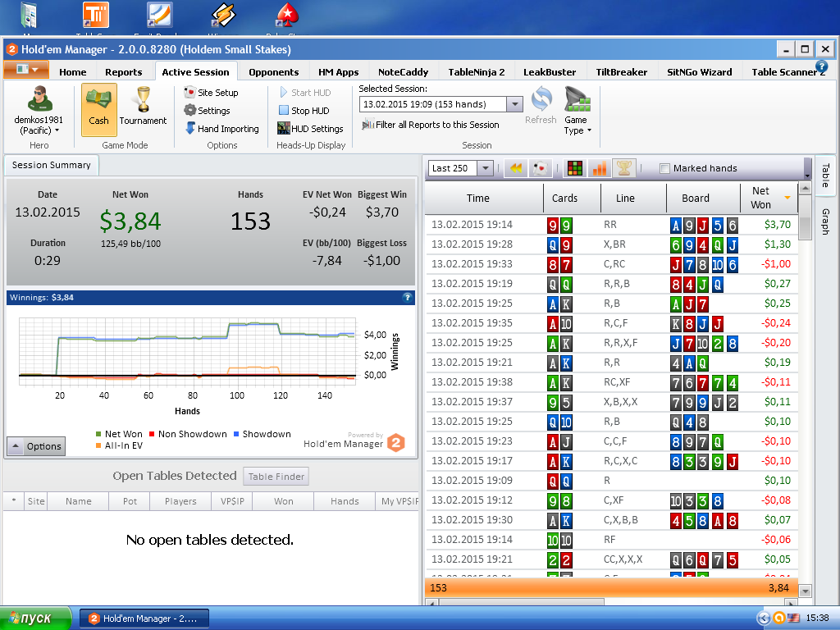Viewport: 840px width, 630px height.
Task: Open the TiltBreaker tab
Action: [622, 72]
